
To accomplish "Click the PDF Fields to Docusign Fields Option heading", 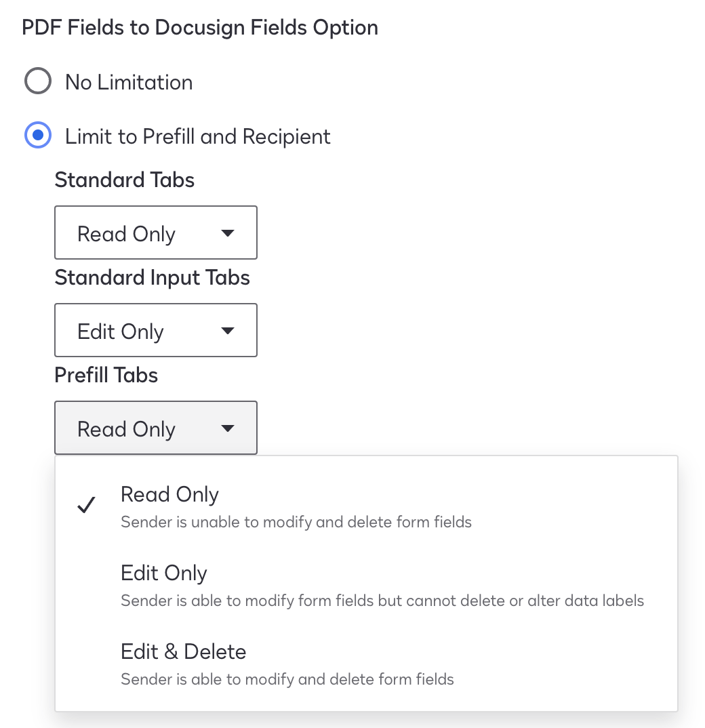I will click(200, 28).
